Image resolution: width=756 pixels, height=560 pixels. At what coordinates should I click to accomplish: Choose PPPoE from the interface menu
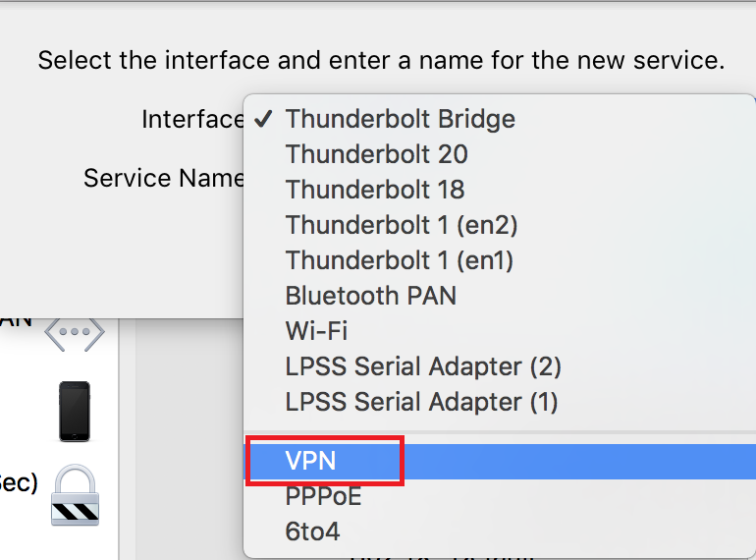[500, 496]
